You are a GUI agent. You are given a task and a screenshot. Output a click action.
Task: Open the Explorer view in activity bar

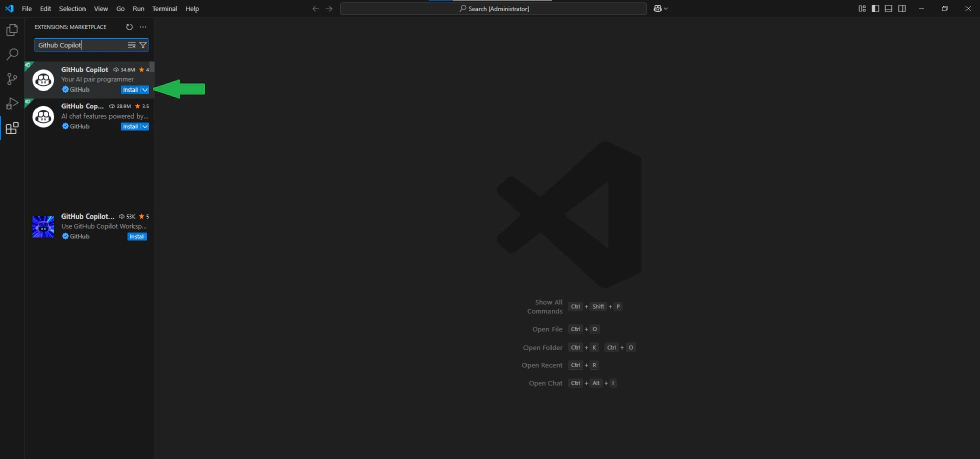[12, 30]
